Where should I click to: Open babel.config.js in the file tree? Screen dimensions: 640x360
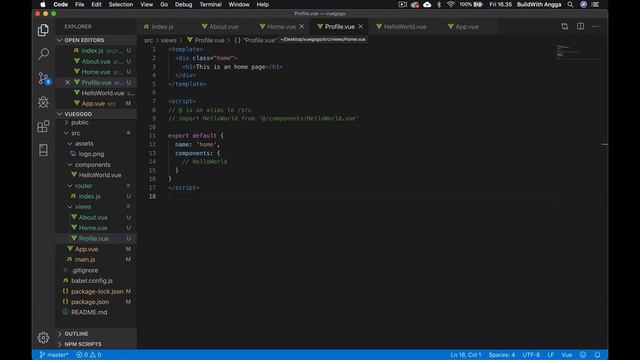[x=92, y=280]
